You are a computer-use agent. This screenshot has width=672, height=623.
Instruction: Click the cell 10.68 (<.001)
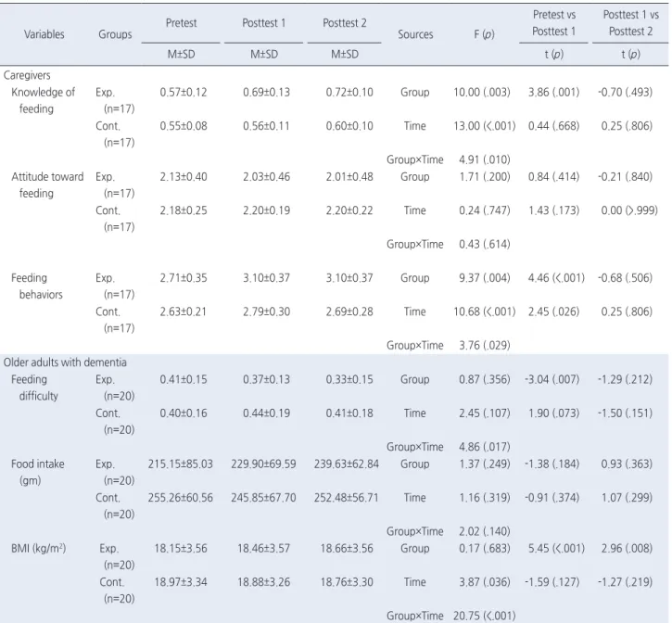click(x=484, y=311)
